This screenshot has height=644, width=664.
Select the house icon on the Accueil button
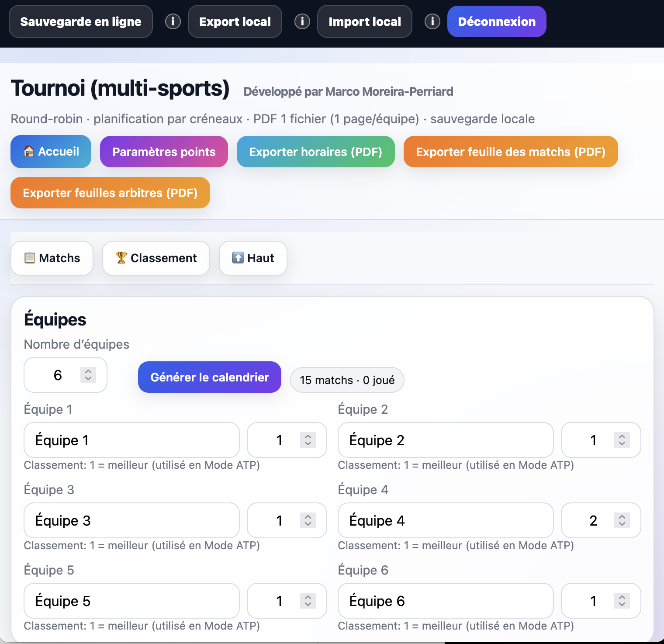click(x=29, y=152)
